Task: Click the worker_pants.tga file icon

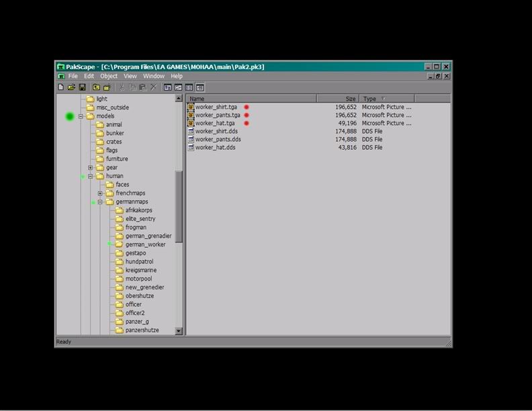Action: pyautogui.click(x=191, y=115)
